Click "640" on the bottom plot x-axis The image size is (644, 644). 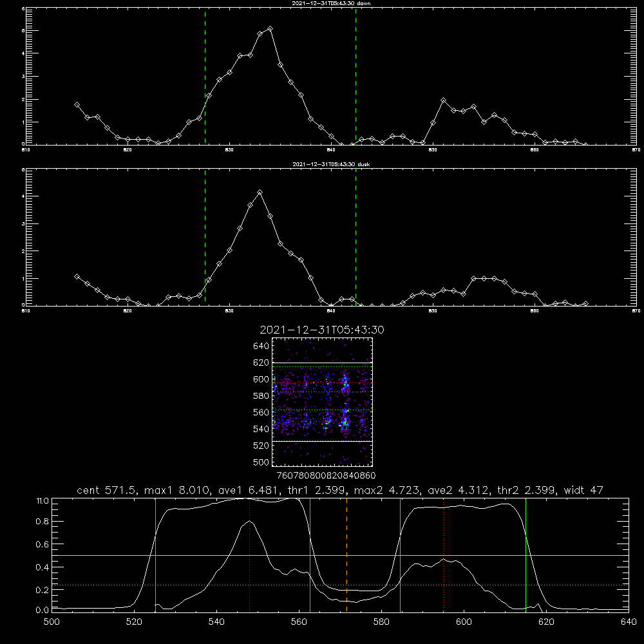point(629,622)
